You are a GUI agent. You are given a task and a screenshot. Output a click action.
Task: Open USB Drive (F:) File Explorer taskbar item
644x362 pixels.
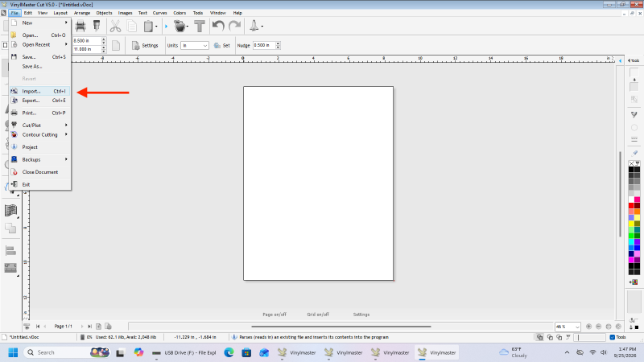tap(184, 352)
